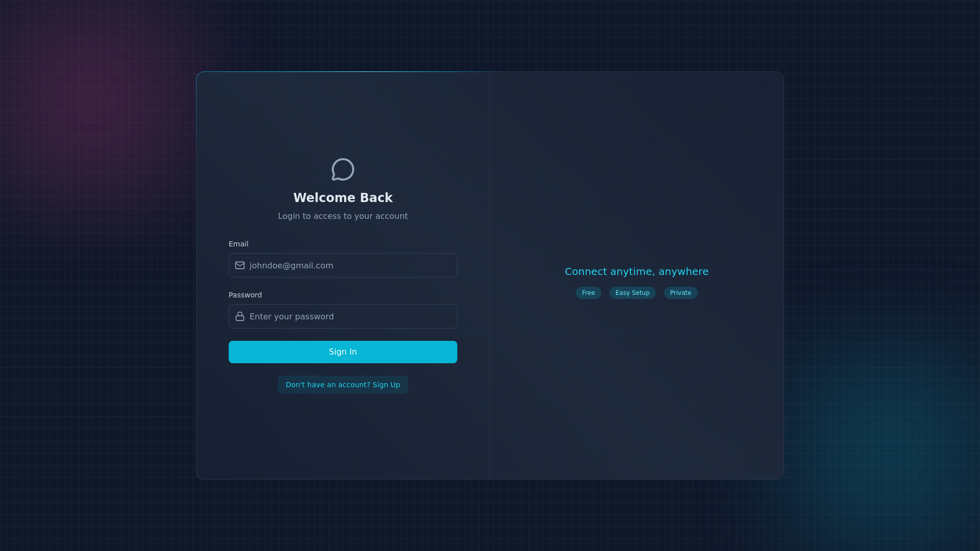The height and width of the screenshot is (551, 980).
Task: Click the chat bubble logo icon
Action: 342,169
